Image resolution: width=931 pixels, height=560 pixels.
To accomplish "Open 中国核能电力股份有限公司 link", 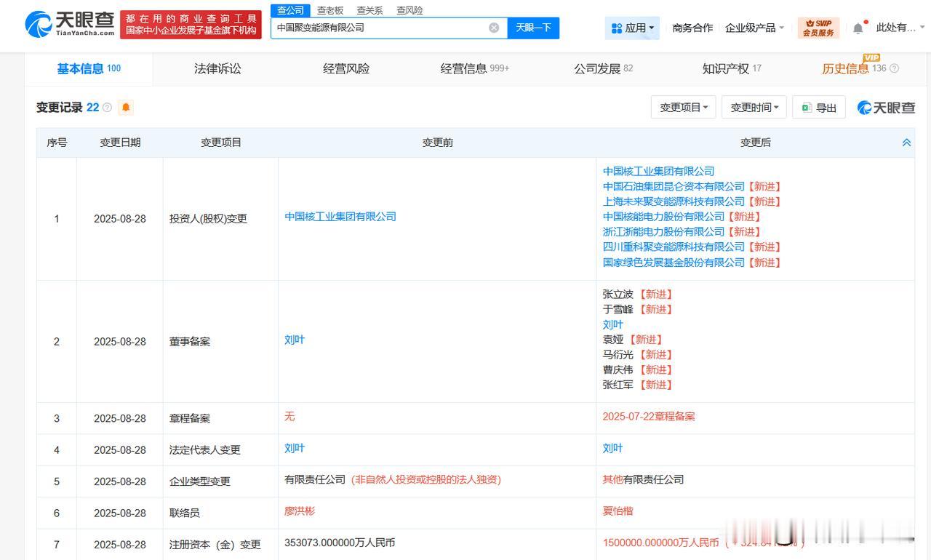I will (x=664, y=217).
